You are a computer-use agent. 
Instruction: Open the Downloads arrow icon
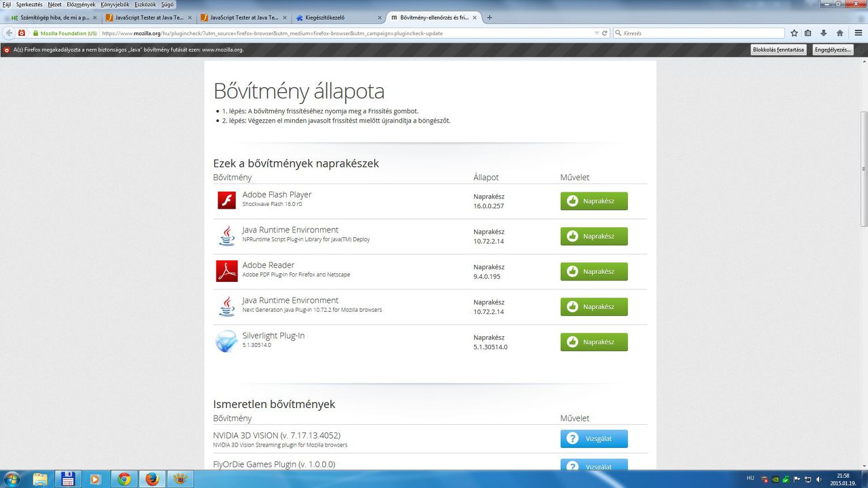pos(824,33)
